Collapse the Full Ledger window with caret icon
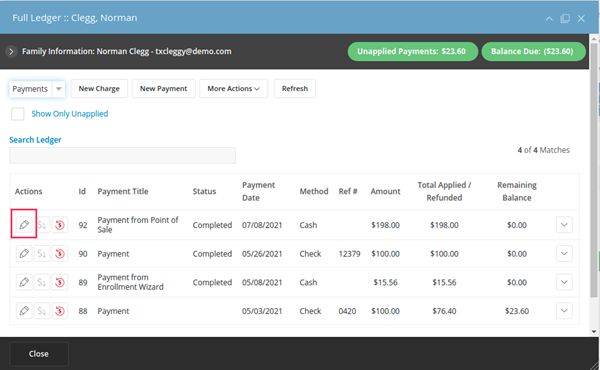This screenshot has height=370, width=600. click(x=549, y=18)
